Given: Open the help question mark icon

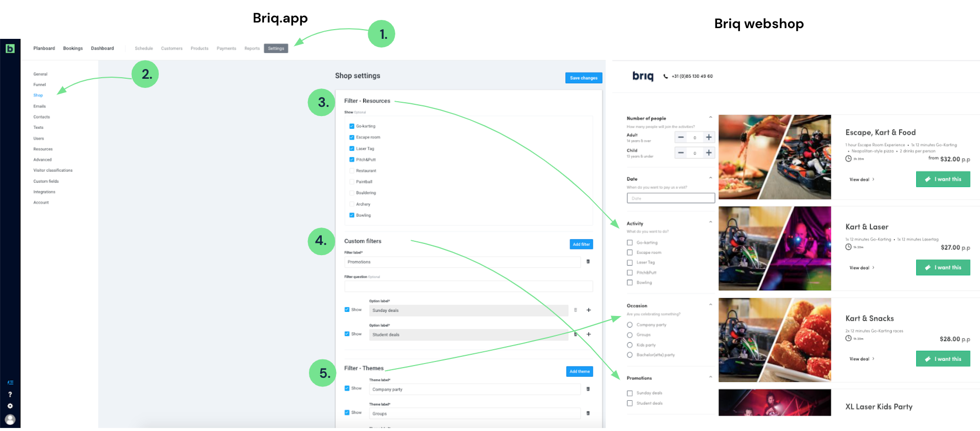Looking at the screenshot, I should click(10, 395).
